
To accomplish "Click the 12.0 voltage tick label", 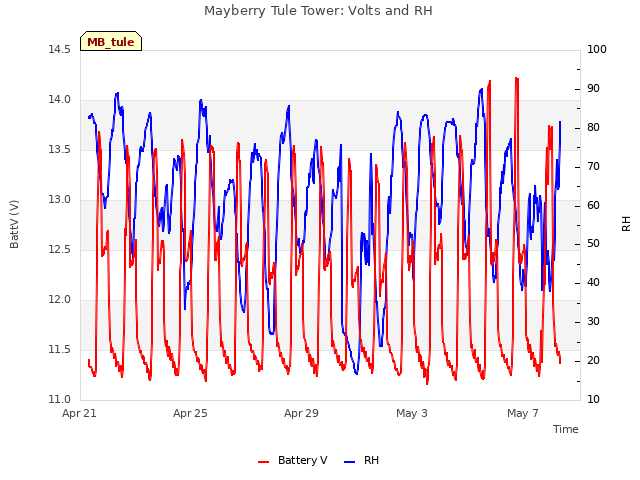I will (60, 300).
